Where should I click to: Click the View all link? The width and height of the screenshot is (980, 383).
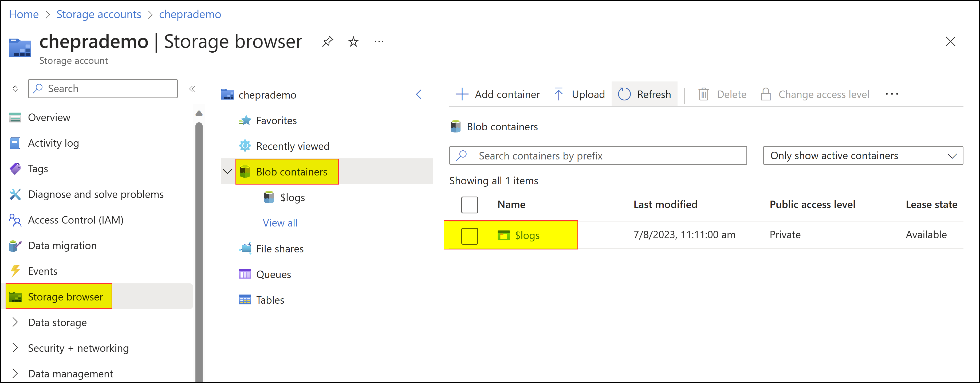(280, 223)
